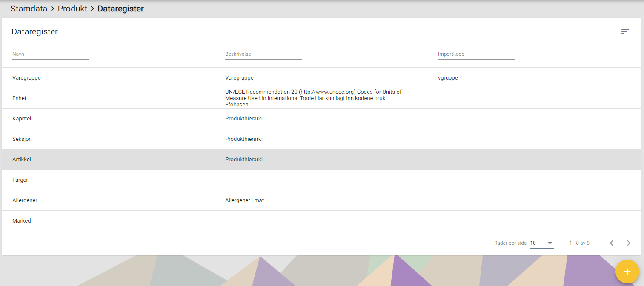
Task: Click the Stamdata breadcrumb
Action: click(29, 9)
